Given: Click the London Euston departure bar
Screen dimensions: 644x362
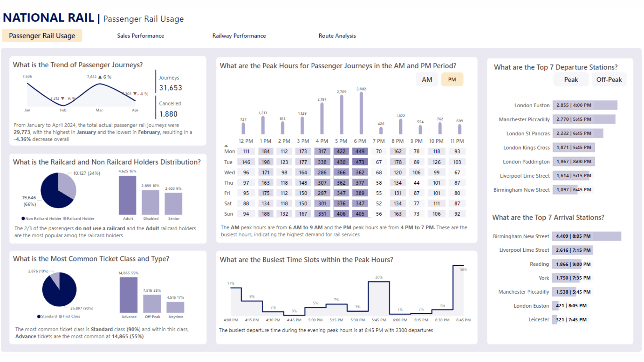Looking at the screenshot, I should 585,105.
